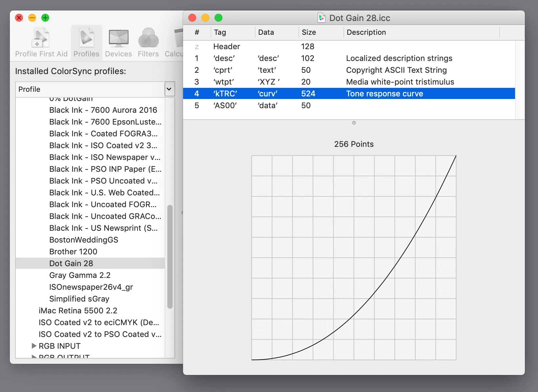Expand the RGB INPUT group

coord(34,346)
